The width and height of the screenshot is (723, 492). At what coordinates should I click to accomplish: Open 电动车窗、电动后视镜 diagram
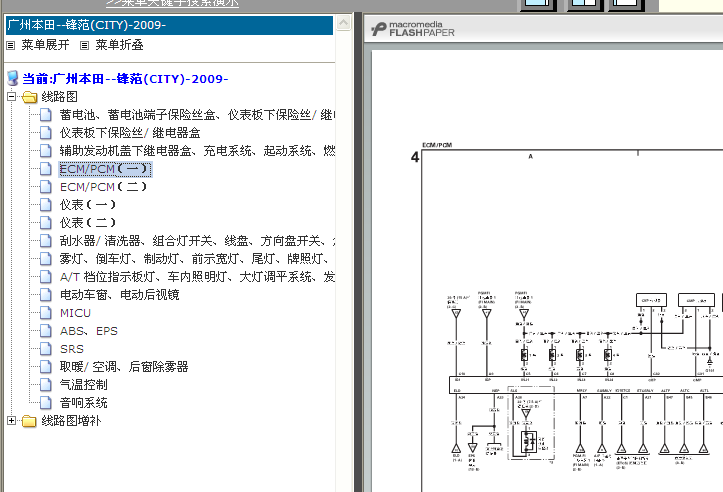tap(119, 295)
